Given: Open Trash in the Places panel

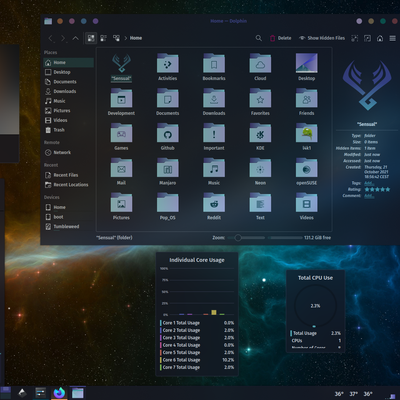Looking at the screenshot, I should click(68, 130).
